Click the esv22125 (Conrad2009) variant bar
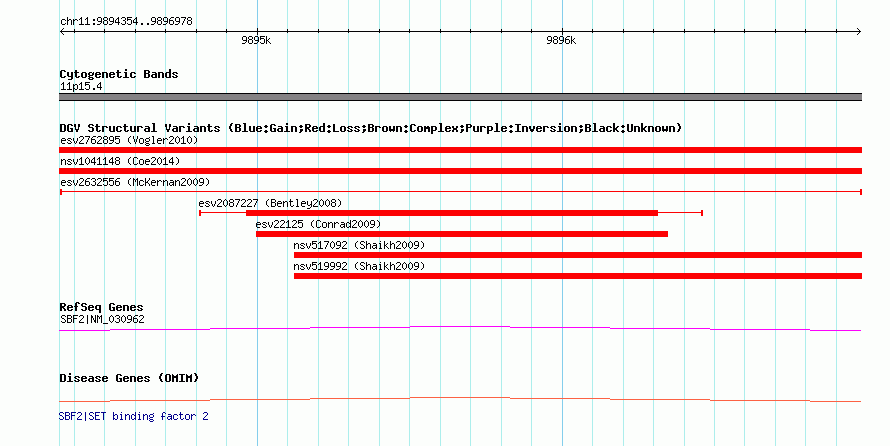Image resolution: width=890 pixels, height=446 pixels. coord(461,234)
